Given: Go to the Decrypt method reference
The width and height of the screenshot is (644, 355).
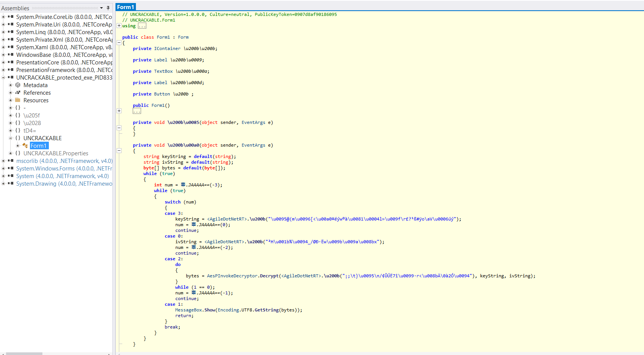Looking at the screenshot, I should 269,276.
